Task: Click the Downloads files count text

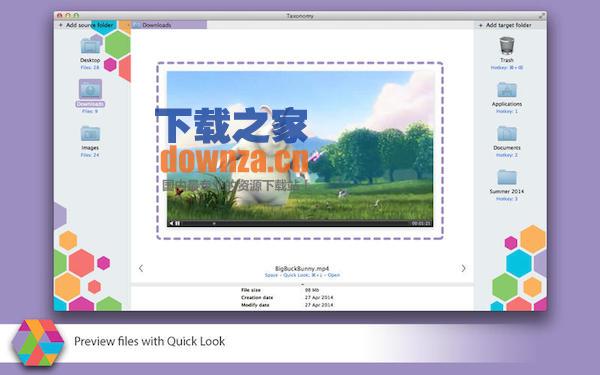Action: (90, 111)
